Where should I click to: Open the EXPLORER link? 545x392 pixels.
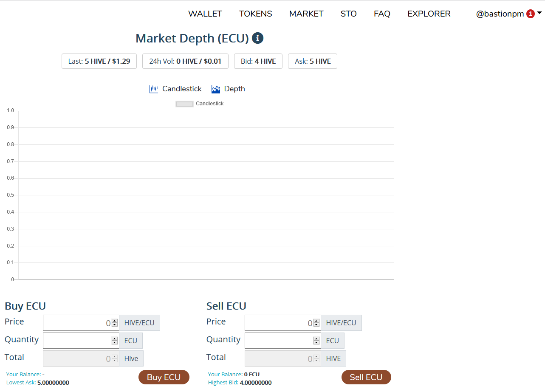click(429, 14)
